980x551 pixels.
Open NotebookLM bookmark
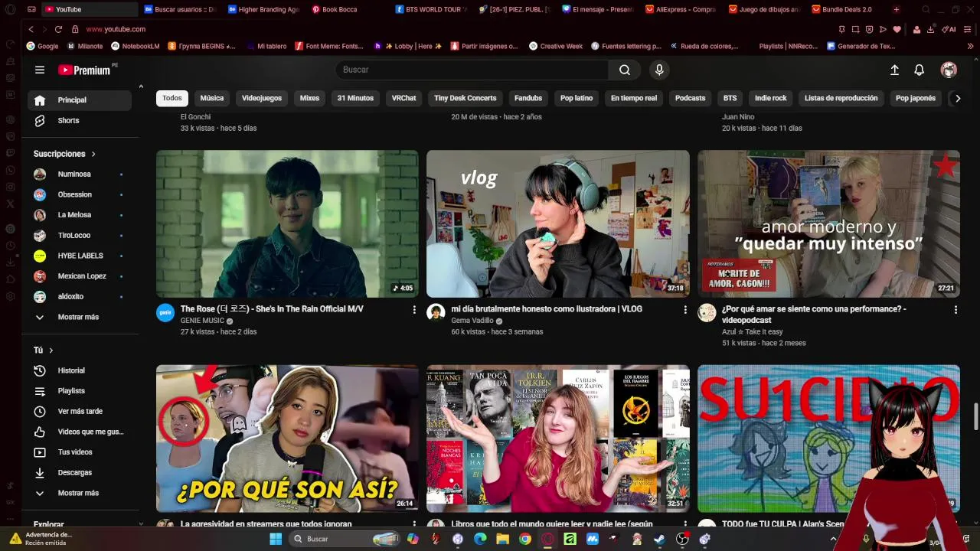pyautogui.click(x=135, y=46)
